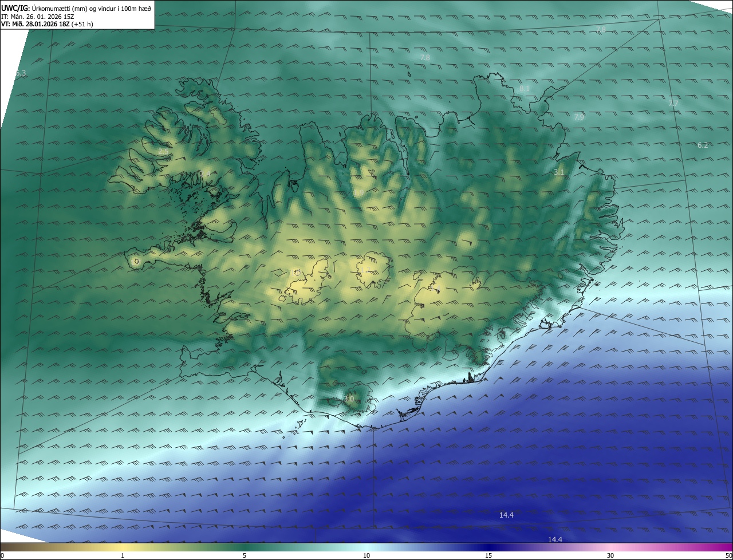This screenshot has height=560, width=733.
Task: Click the 2.4 value label in the Westfjords
Action: coord(204,173)
